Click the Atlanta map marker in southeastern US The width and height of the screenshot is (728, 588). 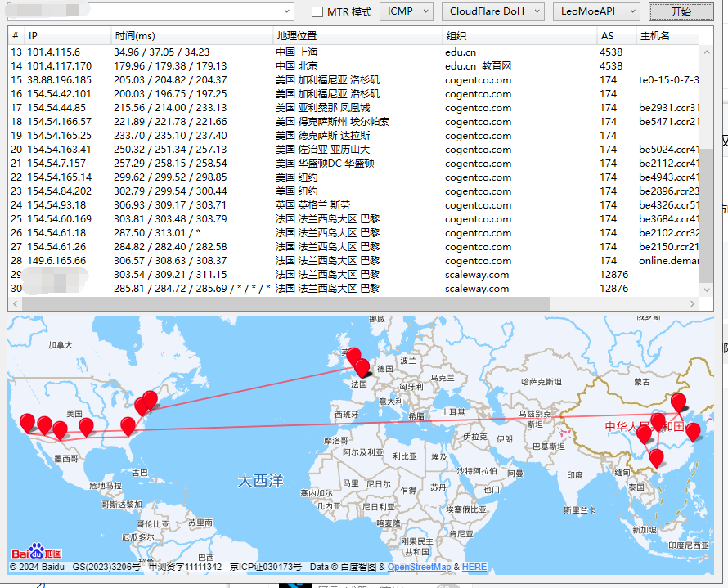click(x=128, y=425)
